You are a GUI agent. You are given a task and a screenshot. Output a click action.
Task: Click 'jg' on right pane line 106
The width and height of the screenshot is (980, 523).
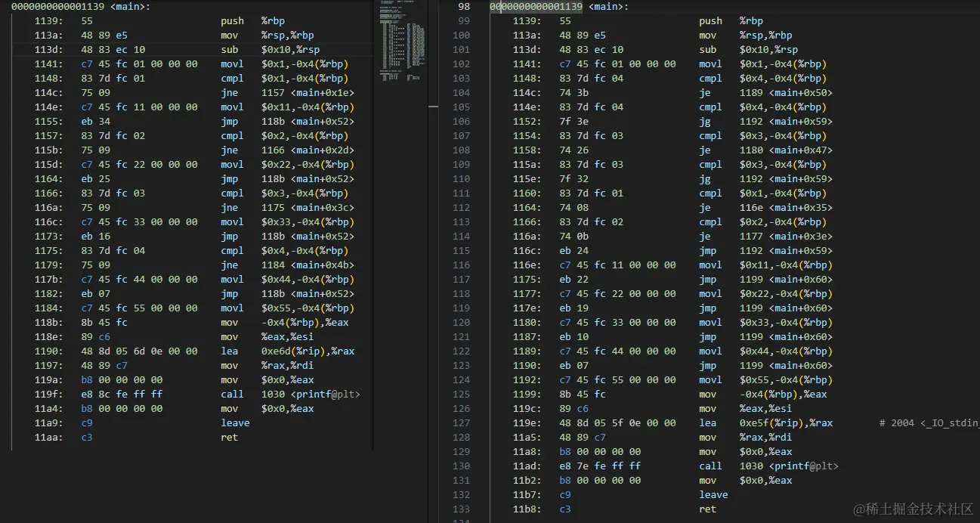[705, 122]
